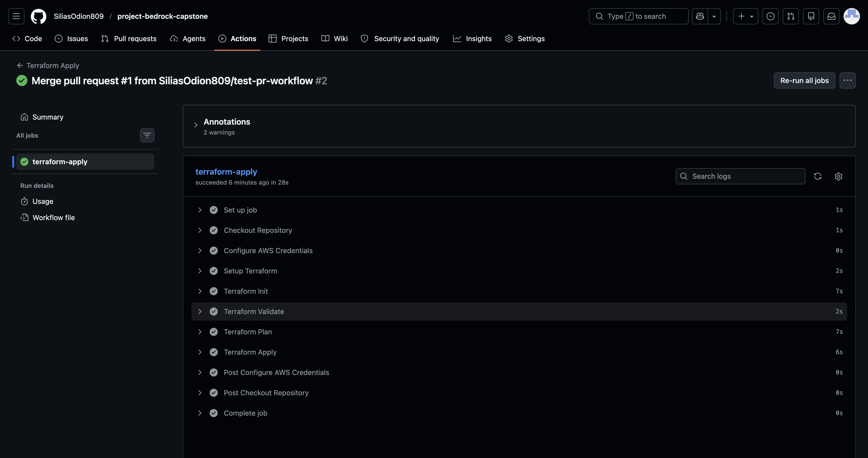The height and width of the screenshot is (458, 868).
Task: Go to GitHub homepage via Octocat logo
Action: click(38, 16)
